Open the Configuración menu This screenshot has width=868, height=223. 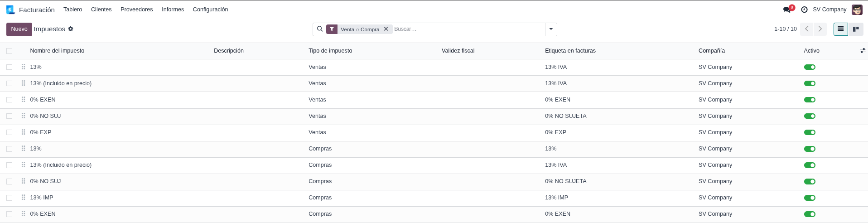pyautogui.click(x=210, y=10)
